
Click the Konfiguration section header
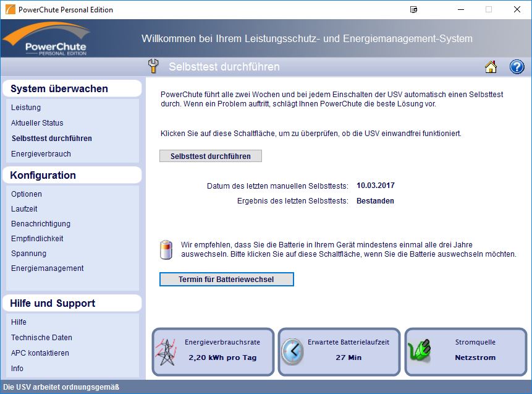[72, 175]
